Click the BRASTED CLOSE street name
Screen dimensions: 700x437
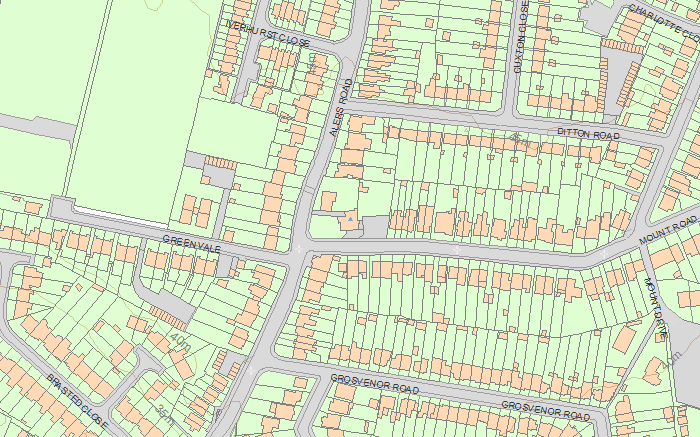tap(77, 401)
